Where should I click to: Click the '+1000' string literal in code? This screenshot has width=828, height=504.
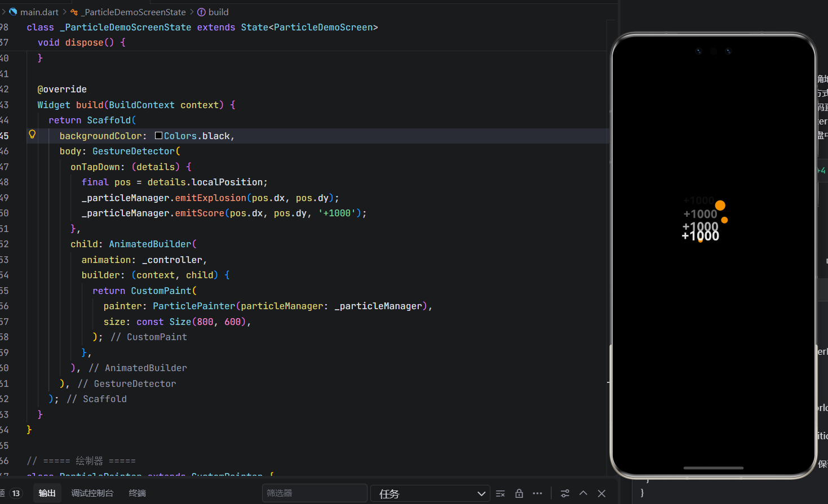(x=337, y=213)
